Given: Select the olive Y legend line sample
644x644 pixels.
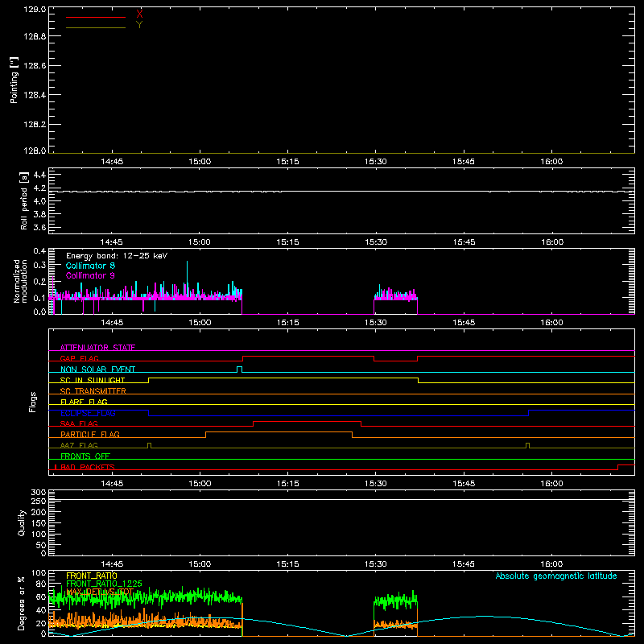Looking at the screenshot, I should point(96,27).
